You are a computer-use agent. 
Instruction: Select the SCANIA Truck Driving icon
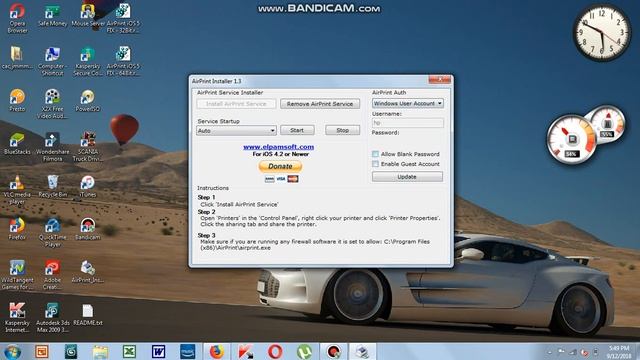point(88,147)
